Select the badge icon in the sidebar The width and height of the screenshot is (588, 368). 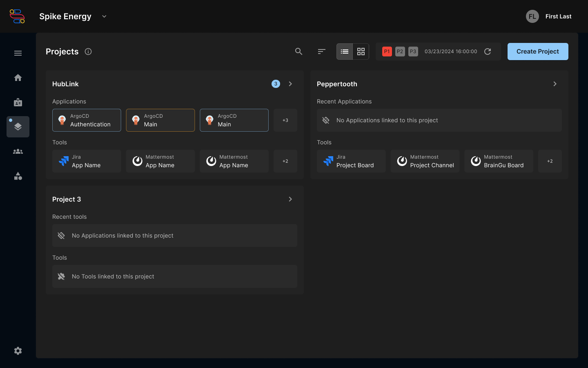(18, 102)
